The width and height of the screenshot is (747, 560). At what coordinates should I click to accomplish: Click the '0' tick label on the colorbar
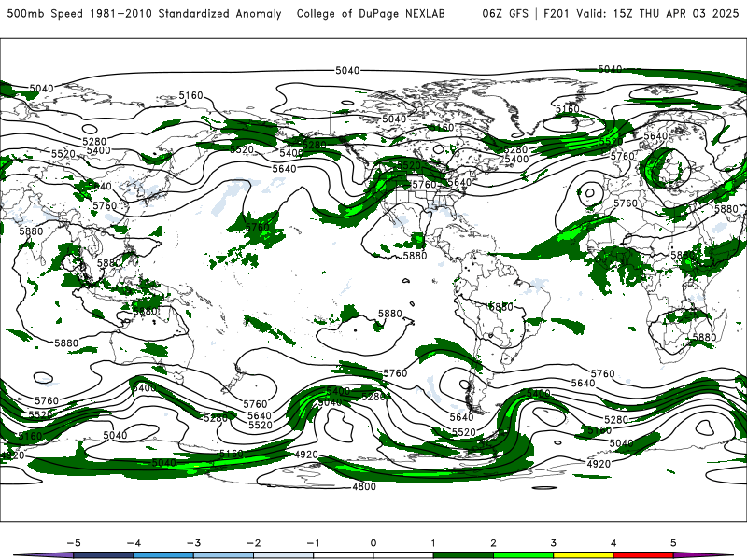[373, 543]
